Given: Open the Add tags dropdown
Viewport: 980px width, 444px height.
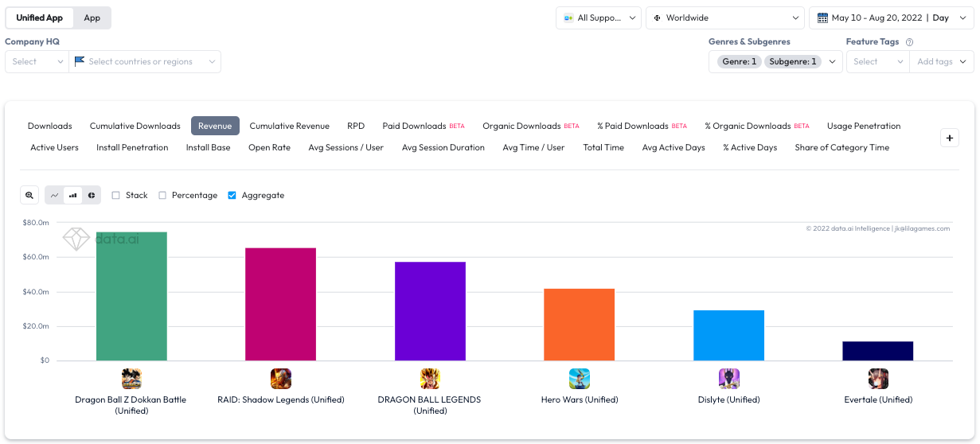Looking at the screenshot, I should tap(942, 61).
